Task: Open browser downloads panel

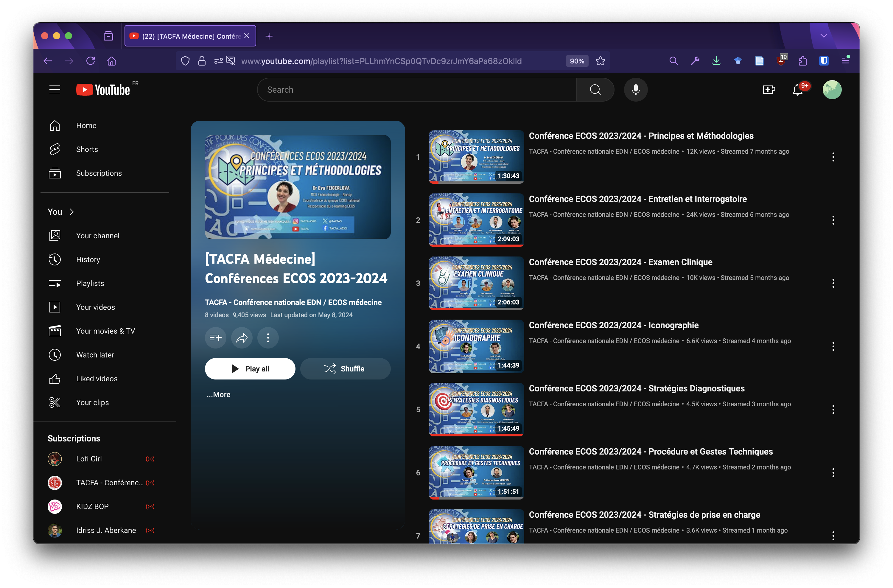Action: [x=716, y=61]
